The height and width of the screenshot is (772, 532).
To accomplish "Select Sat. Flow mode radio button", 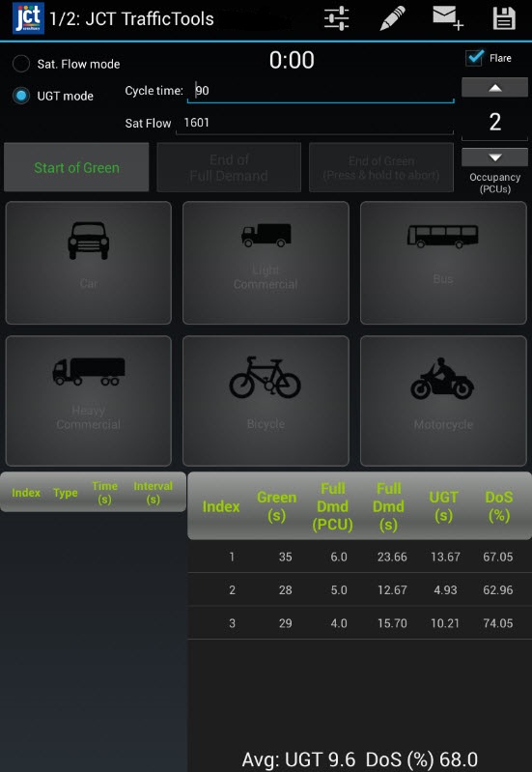I will [x=21, y=64].
